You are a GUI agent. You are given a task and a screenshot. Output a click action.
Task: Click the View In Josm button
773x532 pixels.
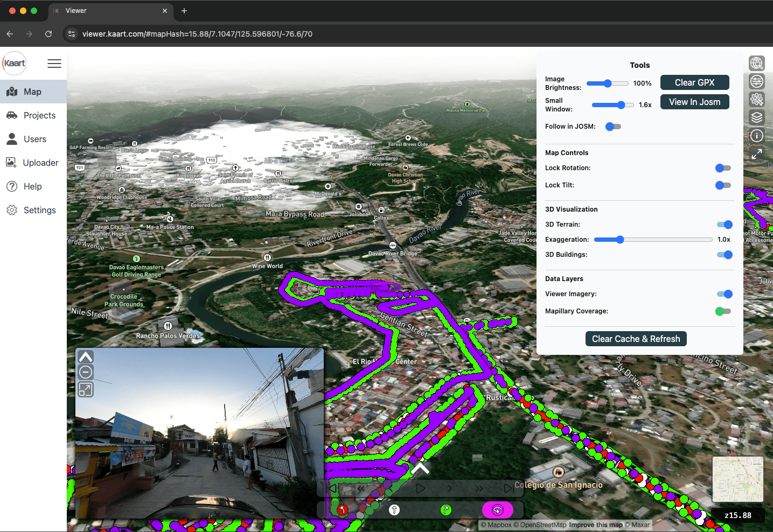pyautogui.click(x=694, y=102)
